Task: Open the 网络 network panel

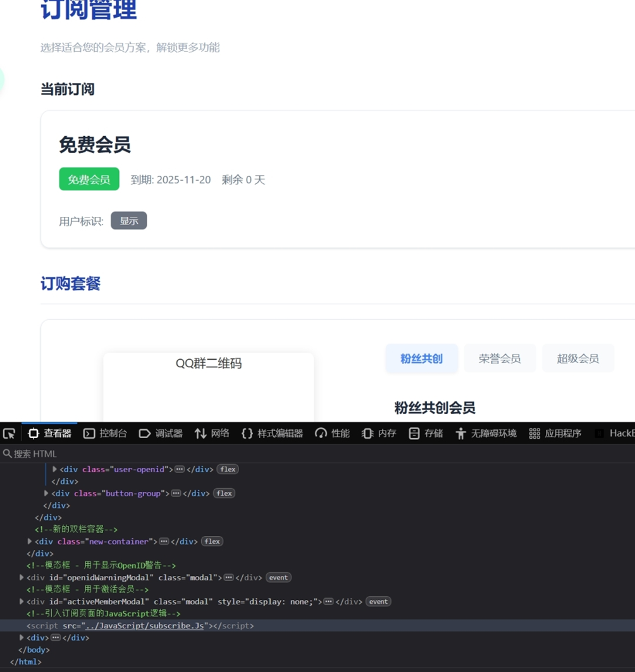Action: [x=212, y=433]
